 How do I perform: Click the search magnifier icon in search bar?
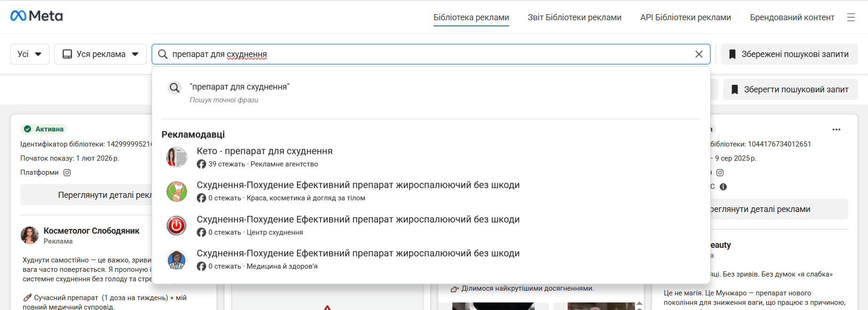163,54
